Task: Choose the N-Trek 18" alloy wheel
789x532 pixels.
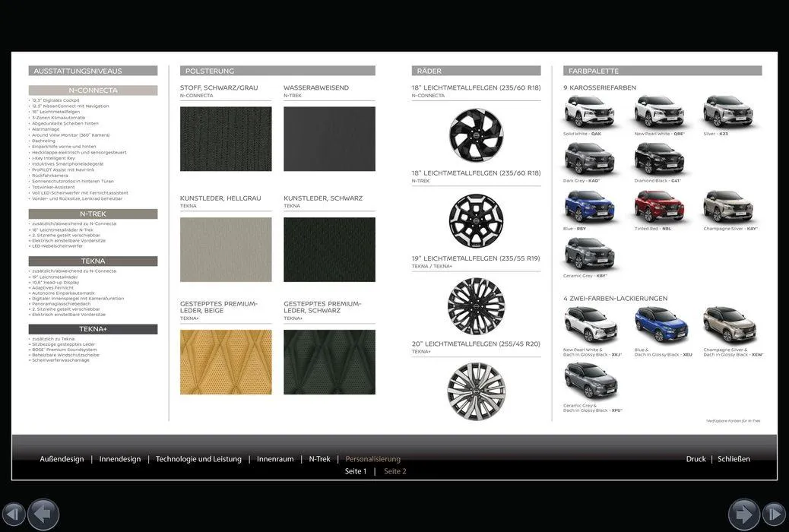Action: pos(476,221)
